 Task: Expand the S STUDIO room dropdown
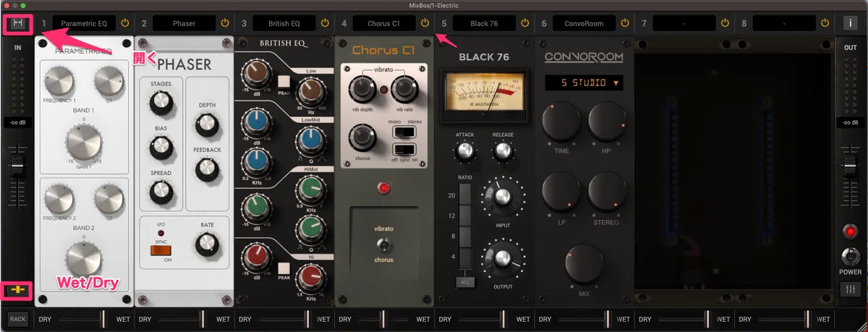584,83
